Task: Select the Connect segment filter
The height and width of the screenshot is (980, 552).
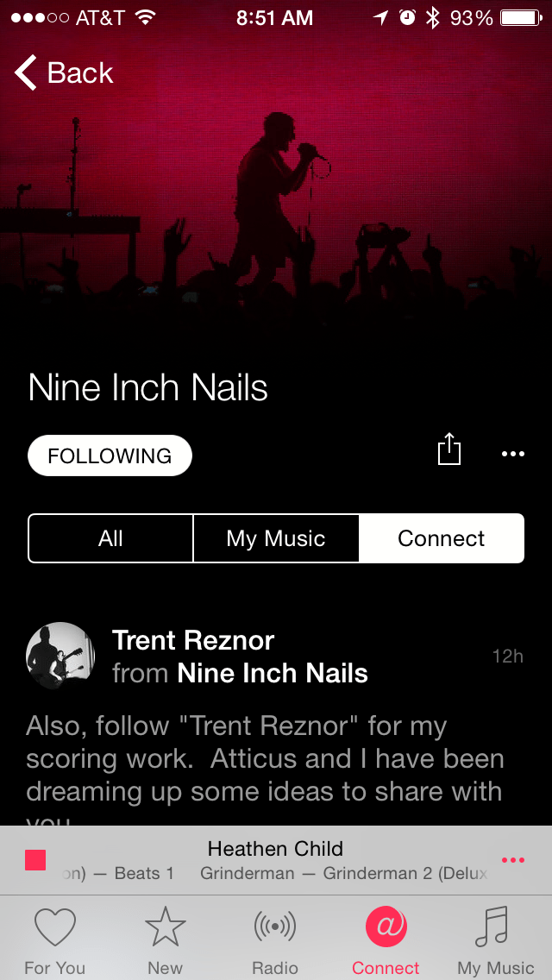Action: point(441,538)
